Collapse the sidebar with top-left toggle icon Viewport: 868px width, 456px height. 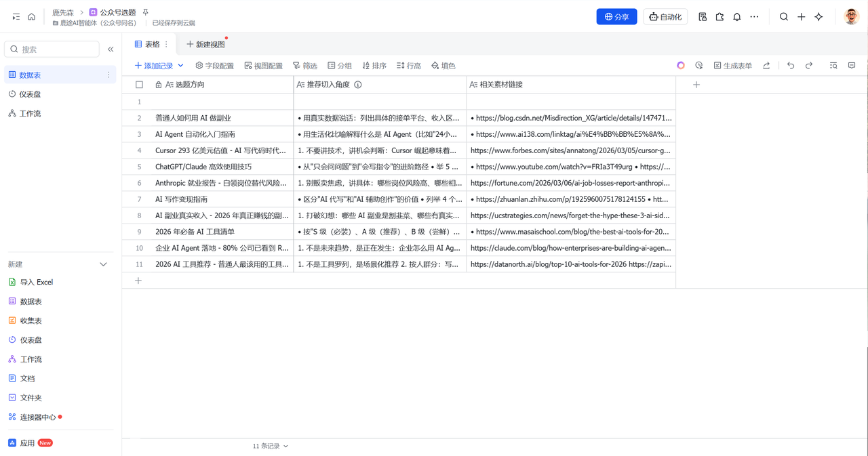16,17
